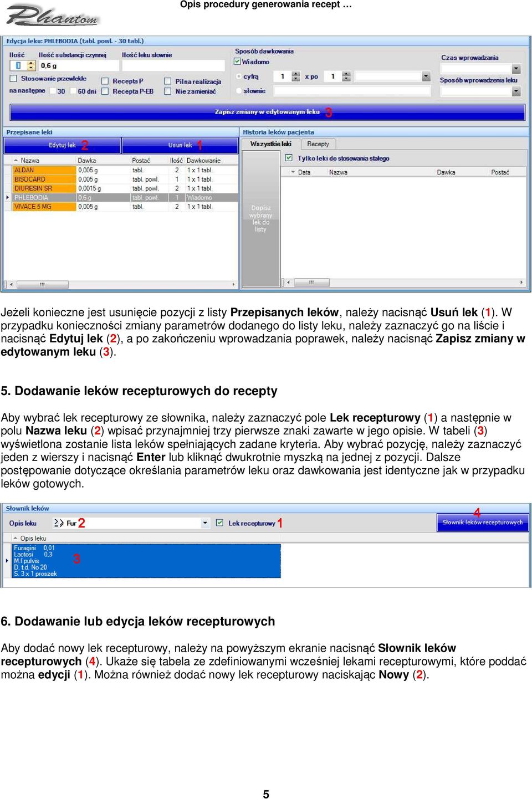The height and width of the screenshot is (799, 532).
Task: Click the Wiadomo dosage cell for PHLEBODIA
Action: tap(211, 197)
